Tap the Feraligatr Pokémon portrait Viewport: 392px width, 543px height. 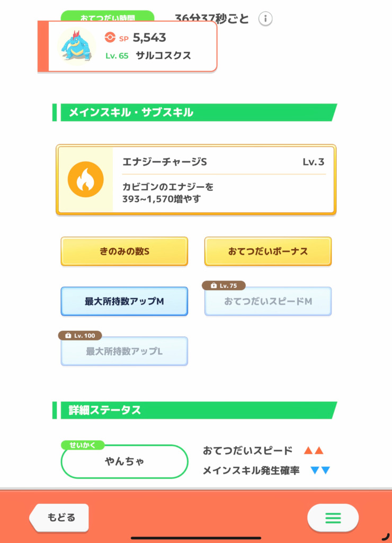(76, 46)
